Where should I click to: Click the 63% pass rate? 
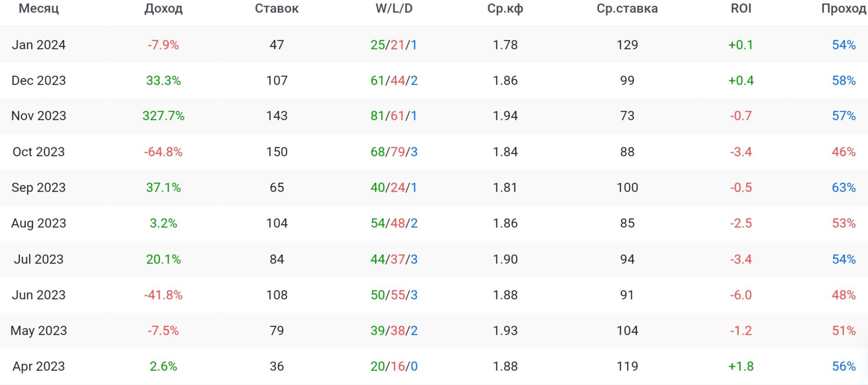point(844,187)
